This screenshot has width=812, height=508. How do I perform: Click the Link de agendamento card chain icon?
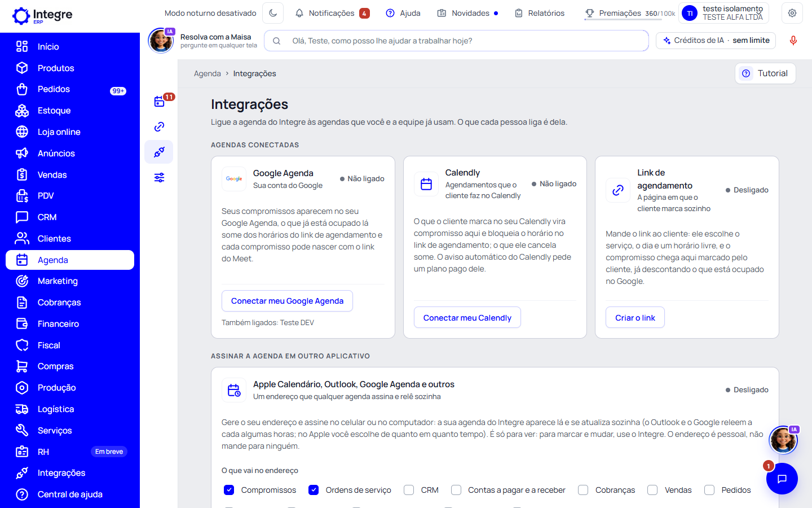(618, 190)
